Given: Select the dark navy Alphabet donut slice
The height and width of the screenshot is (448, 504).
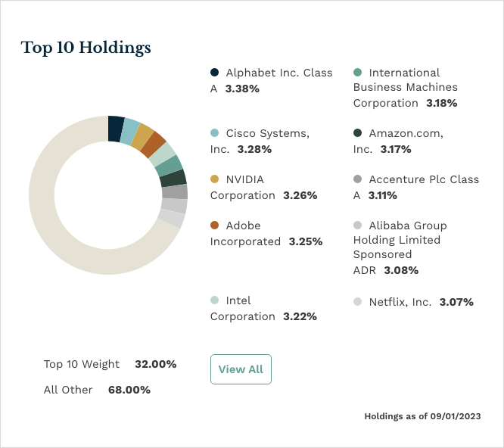Looking at the screenshot, I should click(115, 129).
